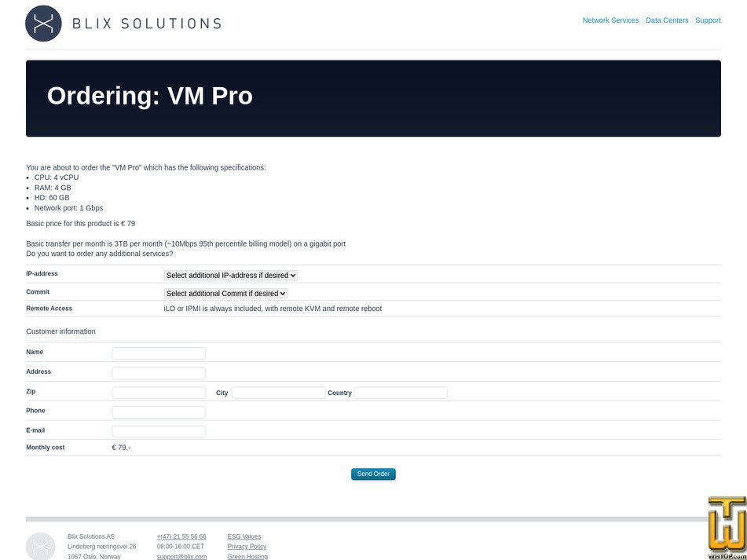Image resolution: width=747 pixels, height=560 pixels.
Task: Focus the E-mail input field
Action: [x=159, y=431]
